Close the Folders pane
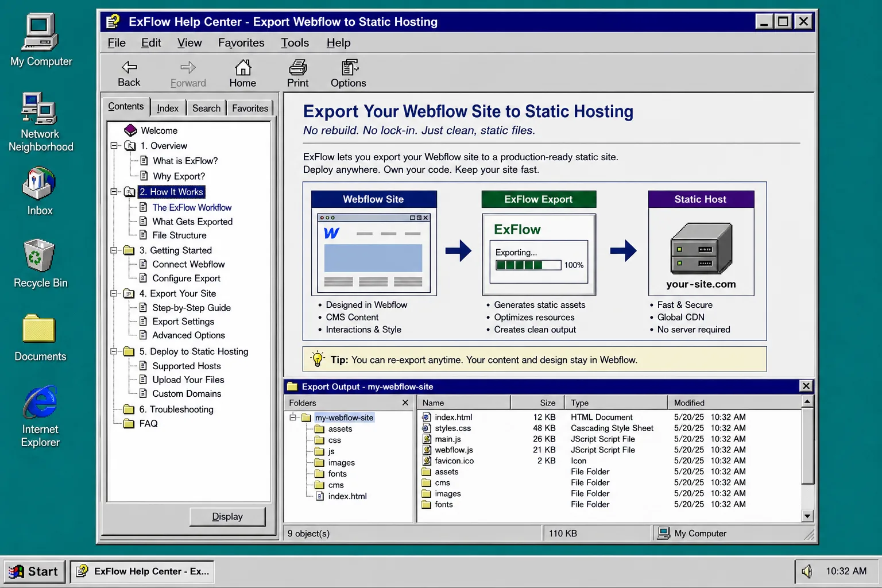 pyautogui.click(x=405, y=403)
